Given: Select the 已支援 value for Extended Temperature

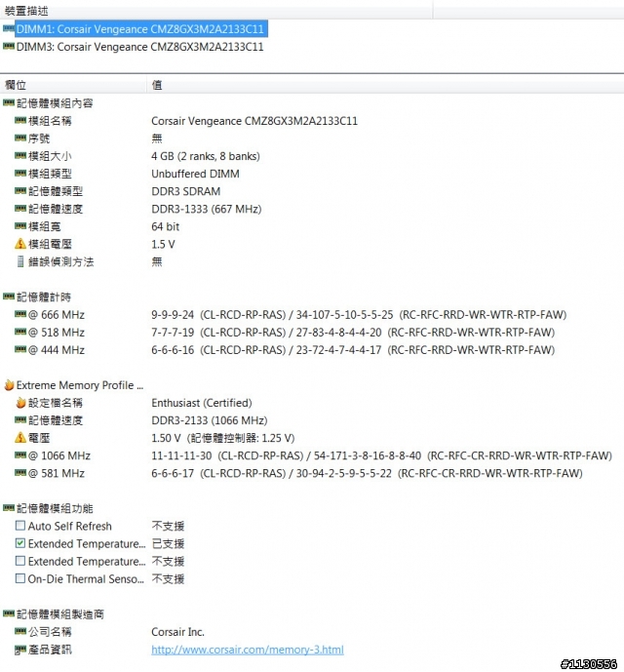Looking at the screenshot, I should point(168,543).
